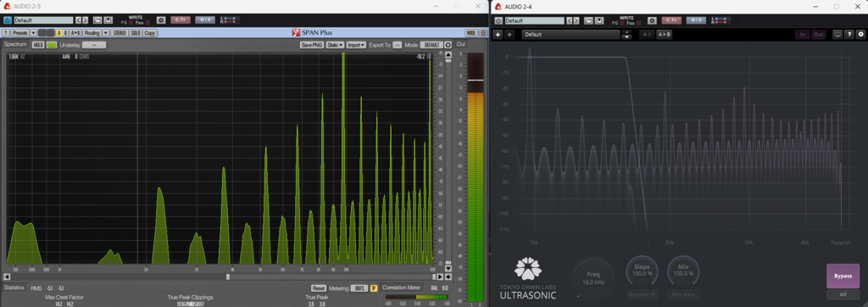Image resolution: width=868 pixels, height=307 pixels.
Task: Open the SPAN Plus hamburger menu icon
Action: [x=483, y=33]
